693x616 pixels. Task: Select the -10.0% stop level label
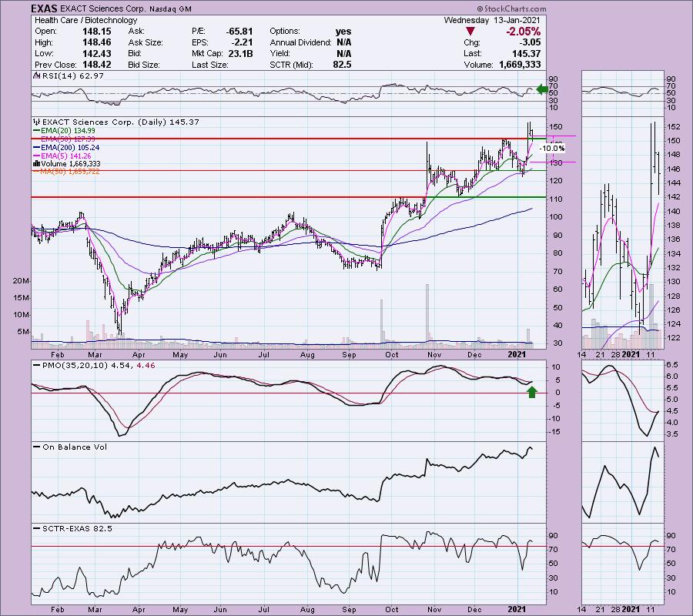pos(552,148)
